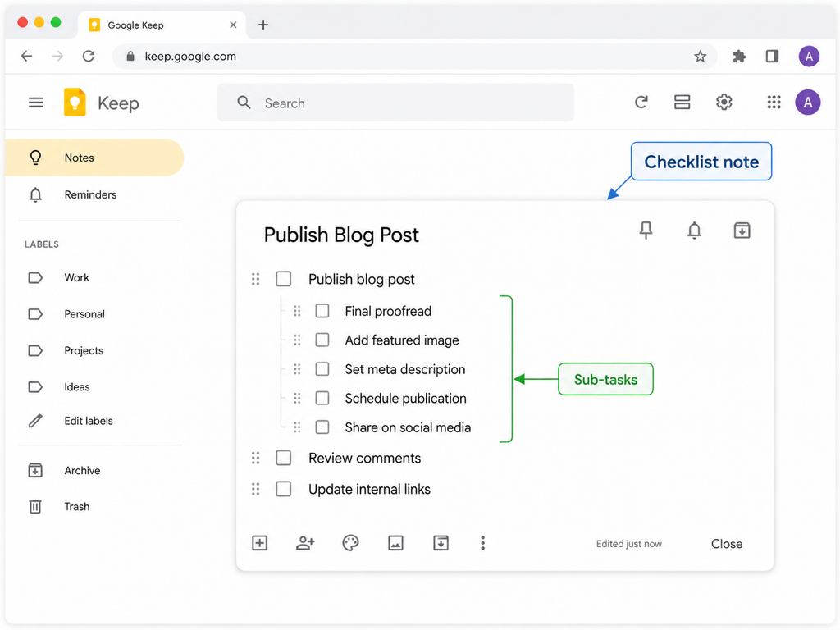
Task: Open Archive in the sidebar
Action: coord(94,470)
